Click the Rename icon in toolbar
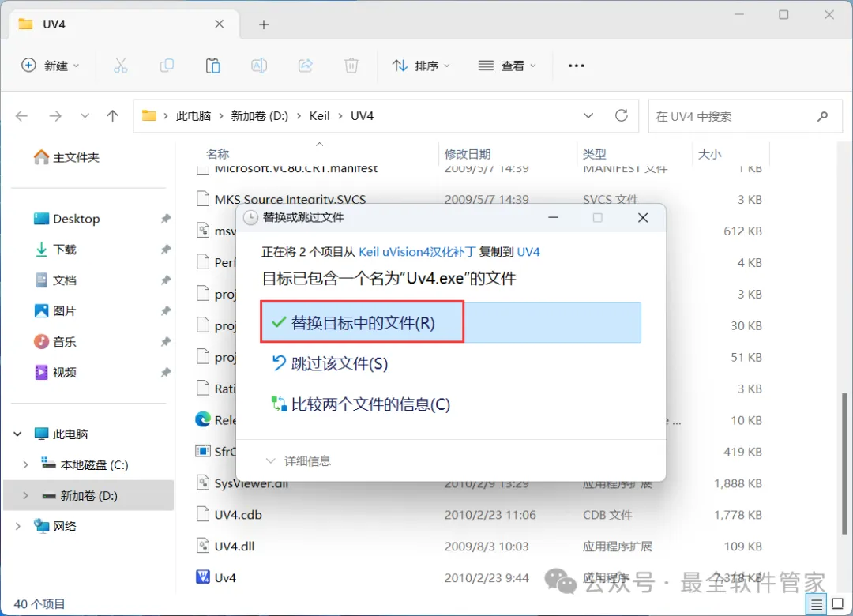This screenshot has width=853, height=616. coord(259,66)
